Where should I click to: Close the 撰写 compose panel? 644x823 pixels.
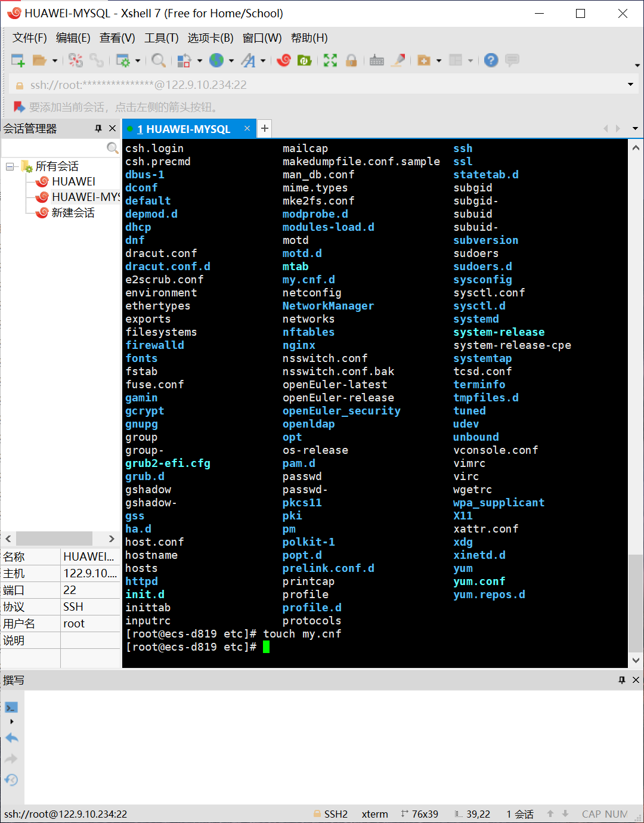click(636, 680)
